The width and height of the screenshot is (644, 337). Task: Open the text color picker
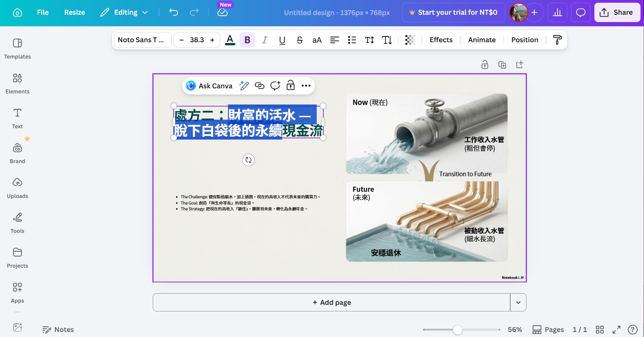tap(230, 40)
